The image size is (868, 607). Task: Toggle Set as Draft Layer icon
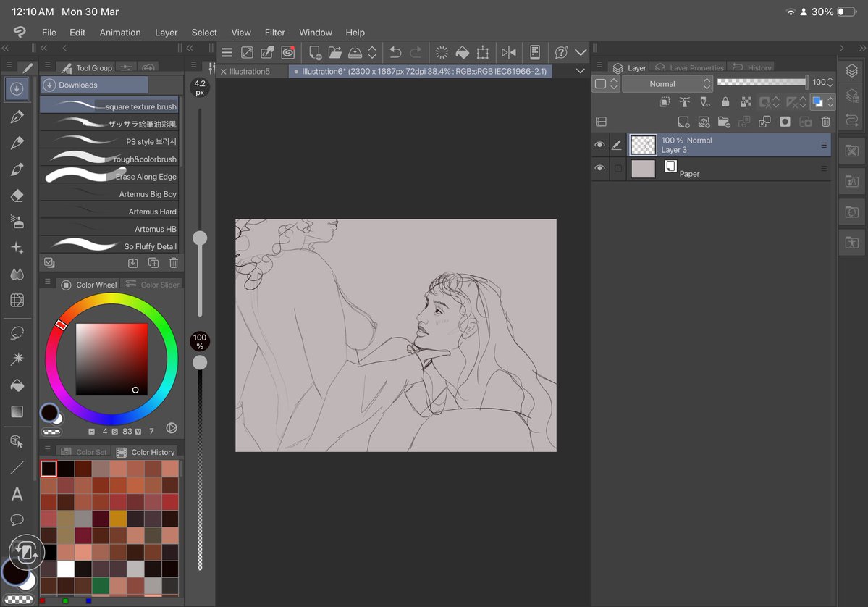point(704,102)
